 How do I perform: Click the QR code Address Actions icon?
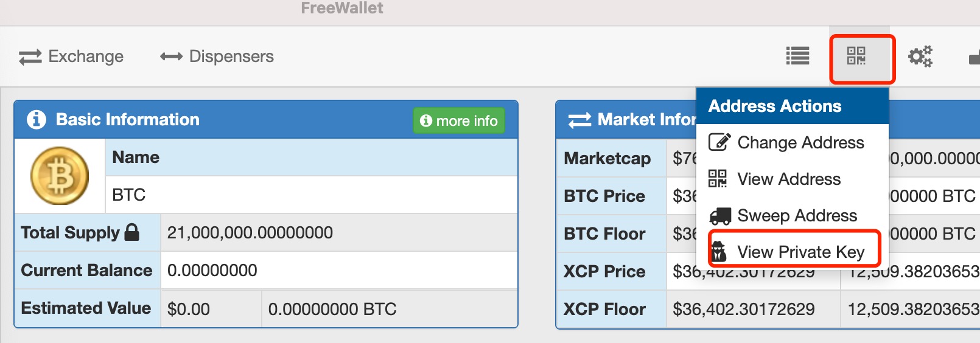(856, 56)
